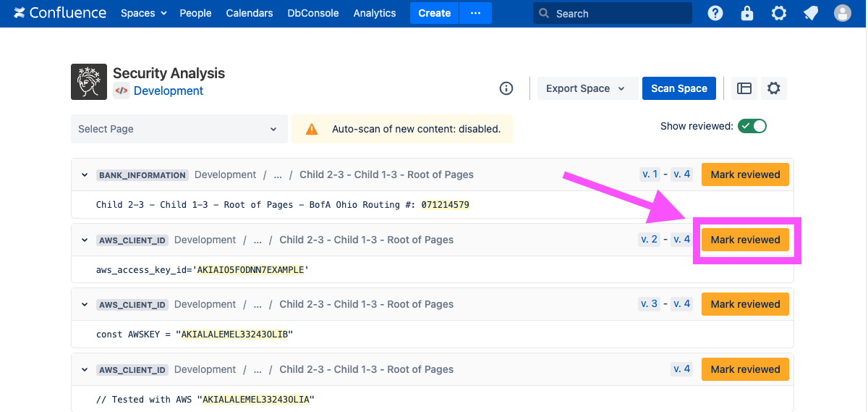The image size is (868, 412).
Task: Click the Scan Space button
Action: tap(678, 88)
